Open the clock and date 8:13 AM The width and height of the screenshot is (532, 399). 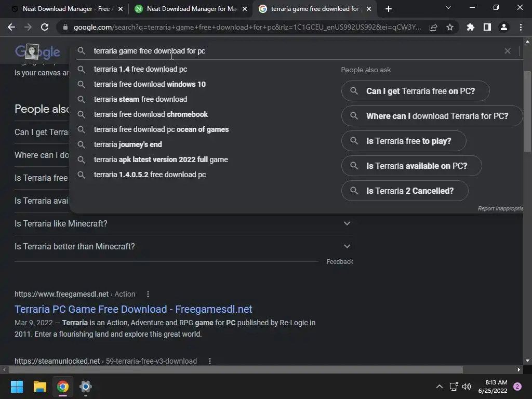(493, 387)
